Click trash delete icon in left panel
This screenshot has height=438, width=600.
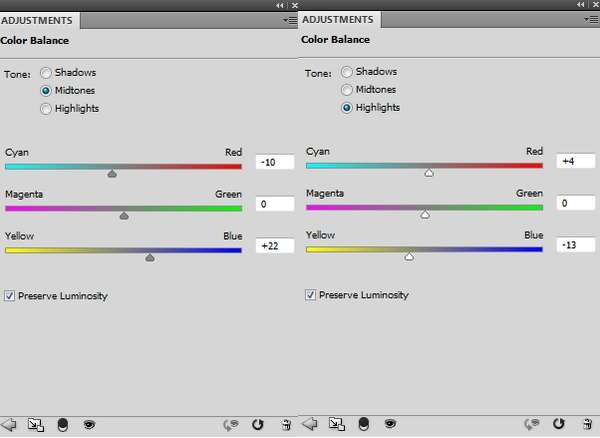coord(286,425)
